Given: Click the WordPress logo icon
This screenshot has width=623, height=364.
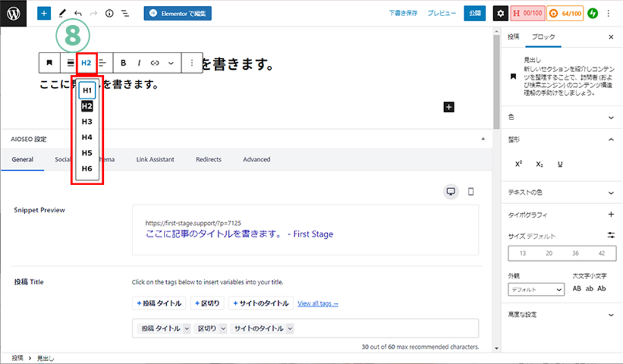Looking at the screenshot, I should coord(14,13).
